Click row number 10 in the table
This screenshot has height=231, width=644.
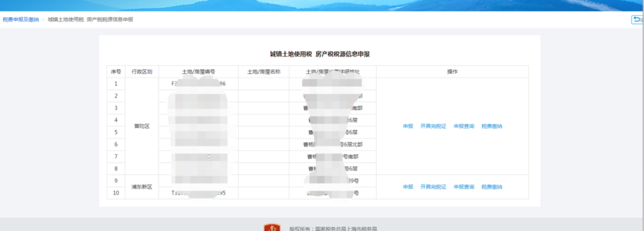[x=116, y=193]
